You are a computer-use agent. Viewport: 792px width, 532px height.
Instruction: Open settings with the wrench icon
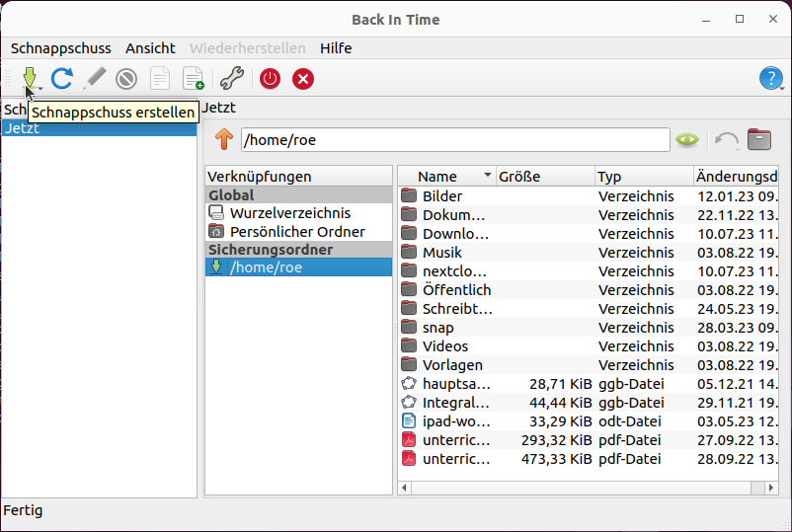(231, 78)
